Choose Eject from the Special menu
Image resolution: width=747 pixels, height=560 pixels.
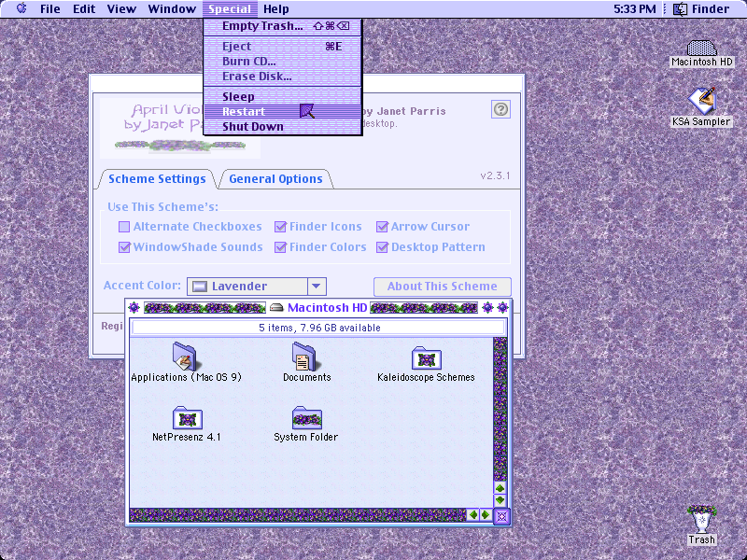pos(283,46)
